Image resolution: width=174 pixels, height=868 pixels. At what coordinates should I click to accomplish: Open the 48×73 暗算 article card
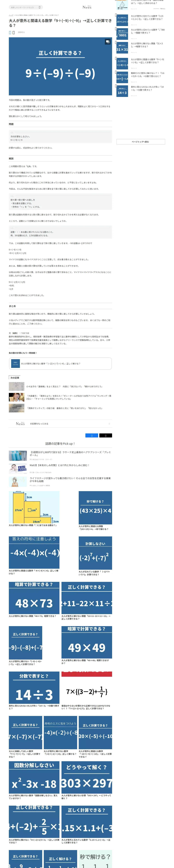click(x=34, y=599)
